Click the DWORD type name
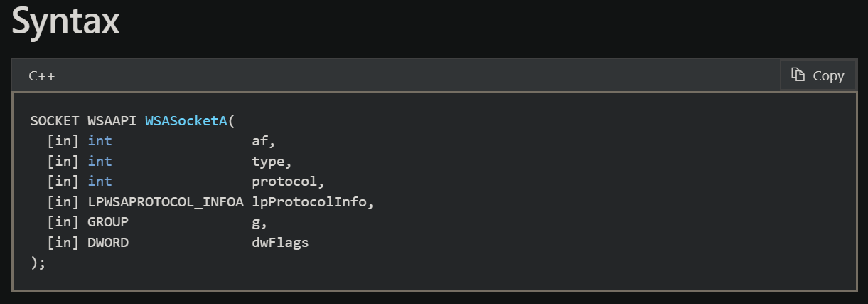Viewport: 868px width, 304px height. [x=108, y=243]
